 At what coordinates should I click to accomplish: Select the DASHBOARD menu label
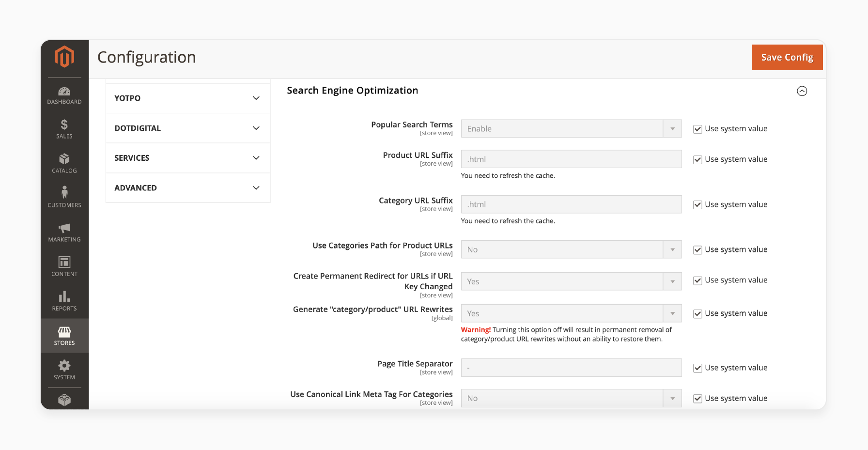coord(64,102)
